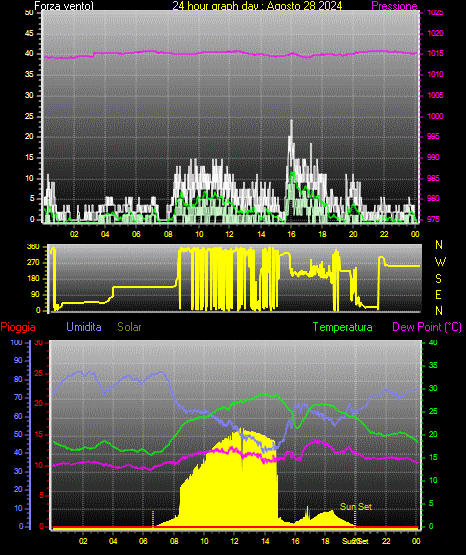Image resolution: width=466 pixels, height=555 pixels.
Task: Click the 270 wind direction axis value
Action: coord(33,263)
